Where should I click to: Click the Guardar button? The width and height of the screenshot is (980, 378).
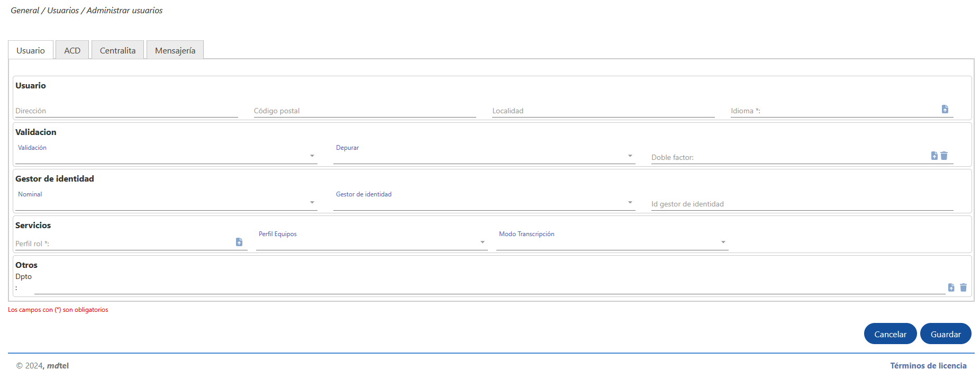tap(946, 334)
